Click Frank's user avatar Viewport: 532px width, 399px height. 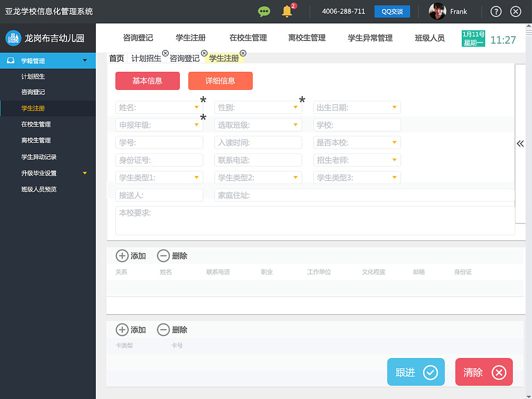pos(437,11)
